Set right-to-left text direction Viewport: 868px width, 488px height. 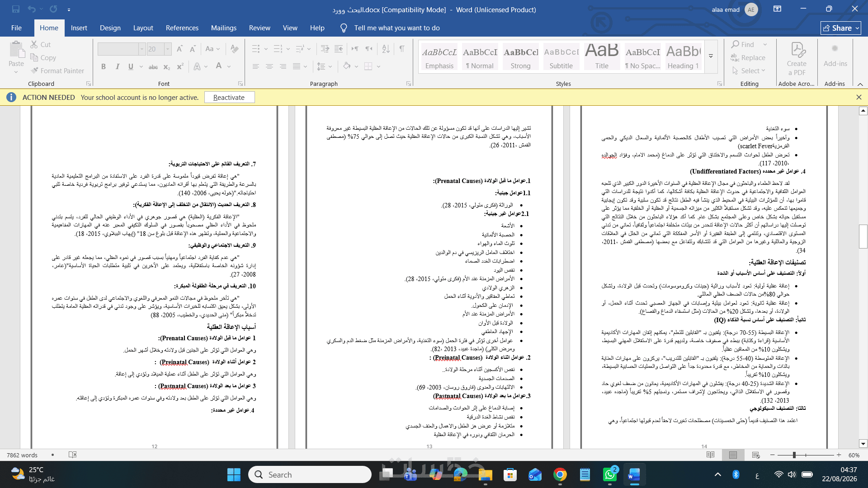[x=369, y=49]
